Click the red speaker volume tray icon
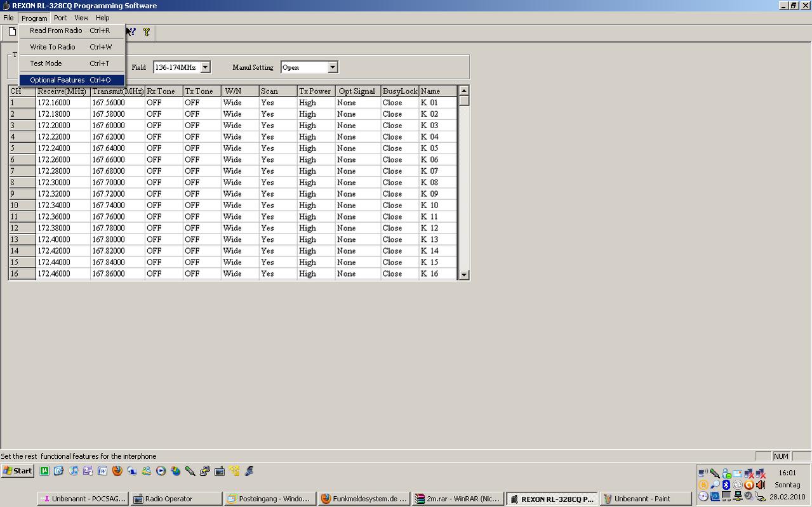 pyautogui.click(x=761, y=485)
